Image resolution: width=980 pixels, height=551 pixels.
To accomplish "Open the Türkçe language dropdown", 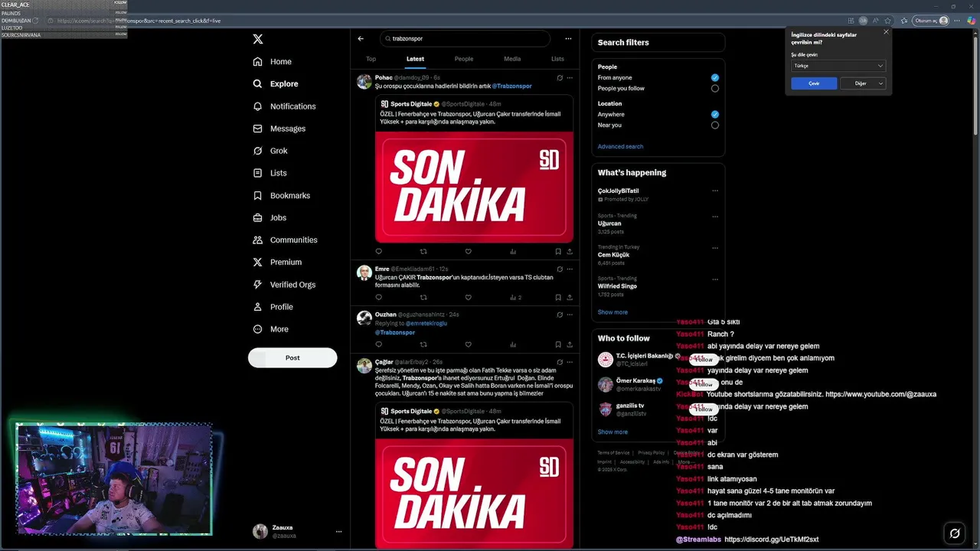I will [838, 66].
